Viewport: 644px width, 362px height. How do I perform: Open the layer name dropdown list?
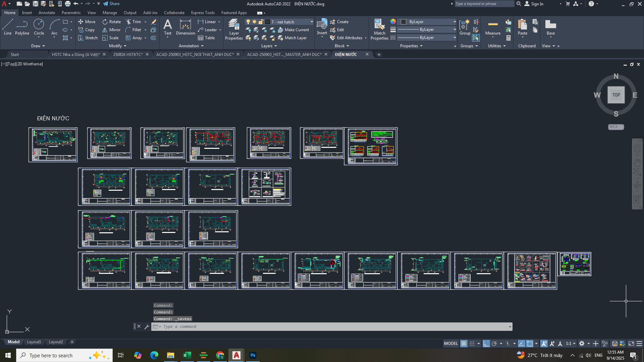[312, 22]
